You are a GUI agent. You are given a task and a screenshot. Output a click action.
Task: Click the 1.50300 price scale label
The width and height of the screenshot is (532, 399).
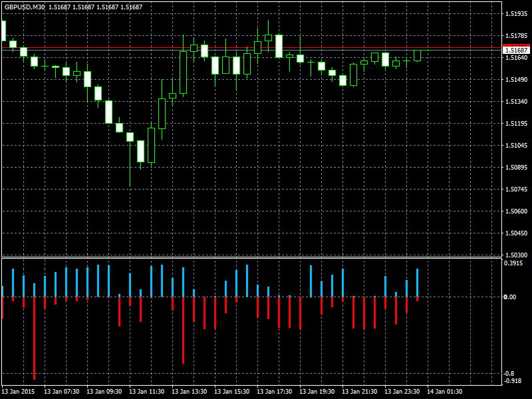pyautogui.click(x=516, y=255)
